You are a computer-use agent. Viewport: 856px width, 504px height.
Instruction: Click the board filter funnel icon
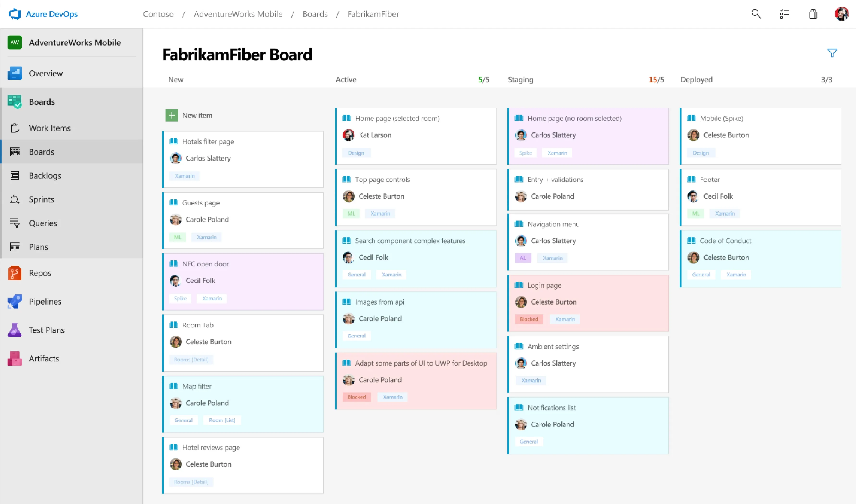(x=832, y=53)
